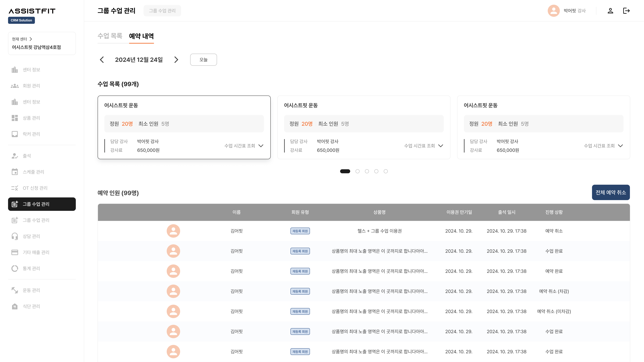The width and height of the screenshot is (644, 362).
Task: Click the 그룹 수업 관리 search field
Action: tap(162, 11)
